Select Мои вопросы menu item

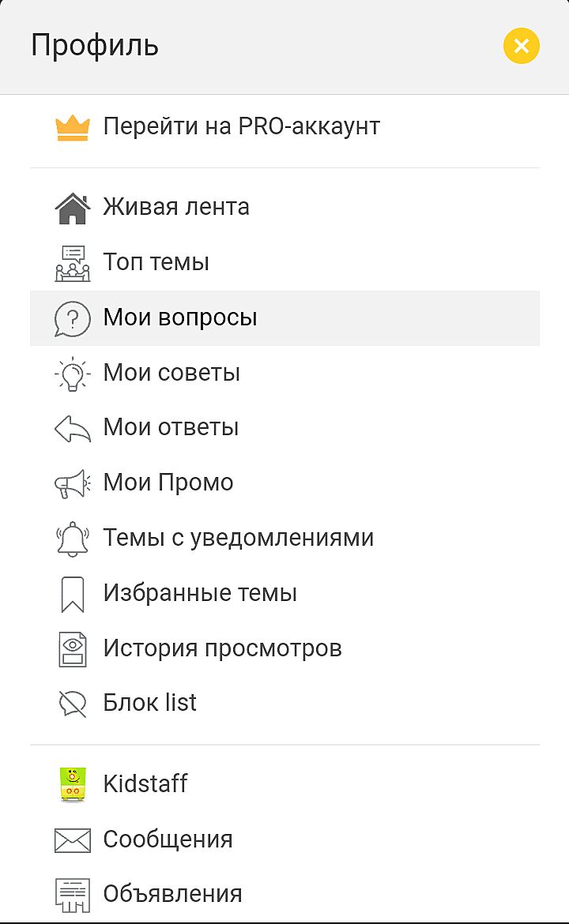180,318
